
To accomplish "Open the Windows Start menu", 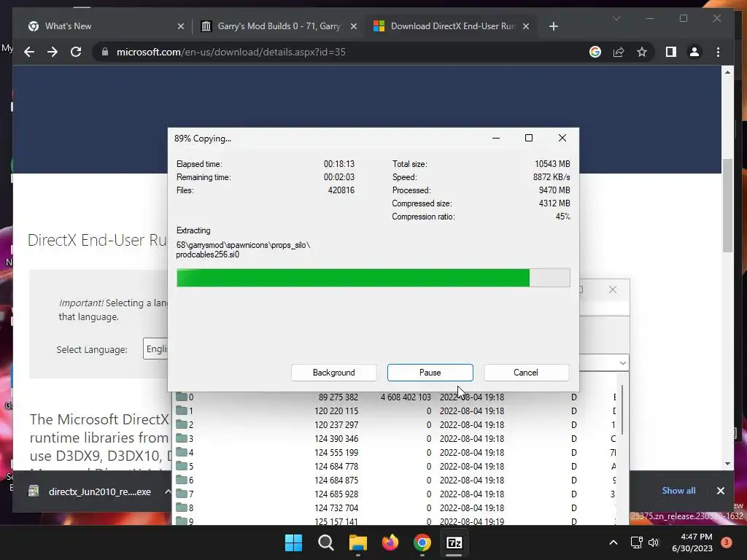I will [x=293, y=542].
